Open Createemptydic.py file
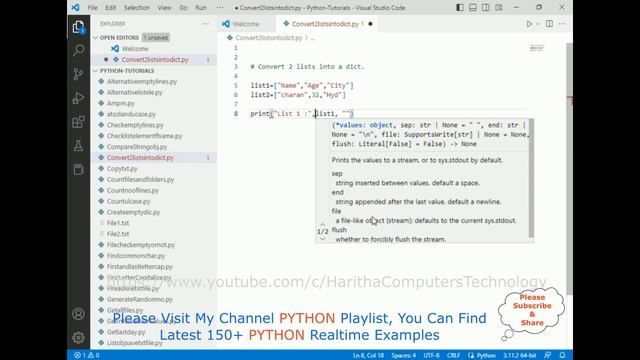Image resolution: width=640 pixels, height=360 pixels. 133,212
